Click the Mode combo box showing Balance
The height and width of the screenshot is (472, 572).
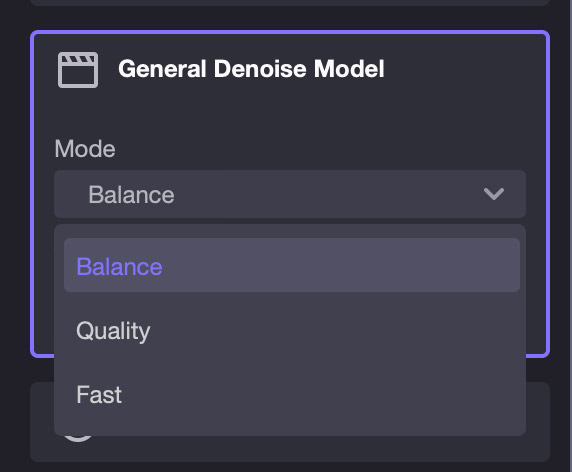[x=290, y=194]
